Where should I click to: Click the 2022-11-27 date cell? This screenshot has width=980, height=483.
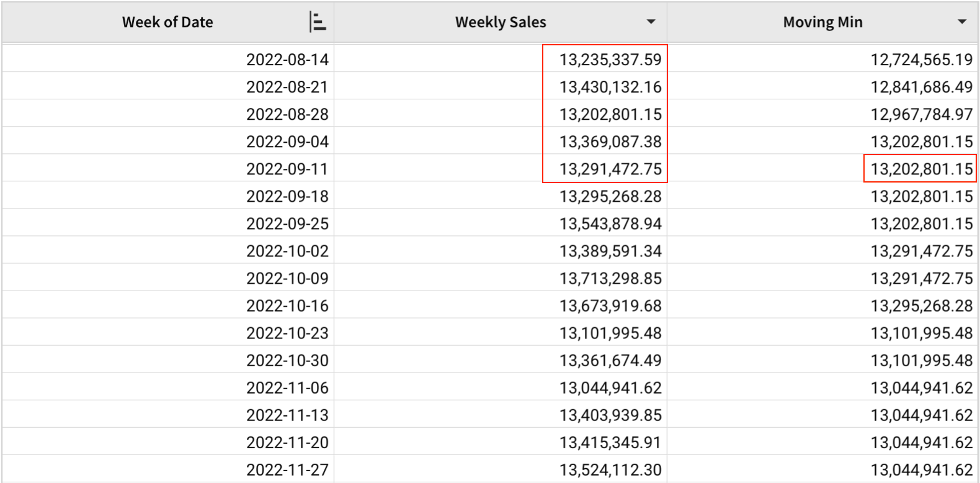[x=287, y=469]
